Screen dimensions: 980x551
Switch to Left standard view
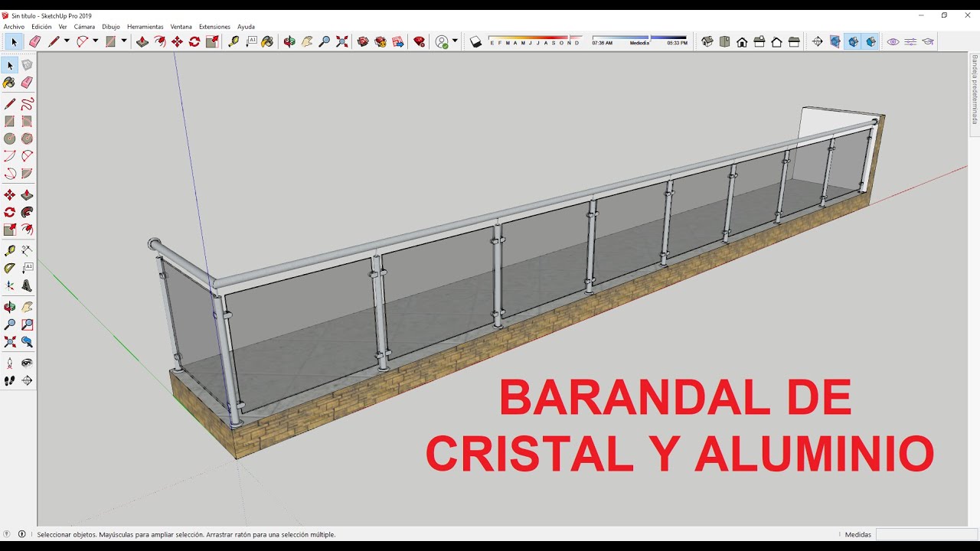click(794, 41)
